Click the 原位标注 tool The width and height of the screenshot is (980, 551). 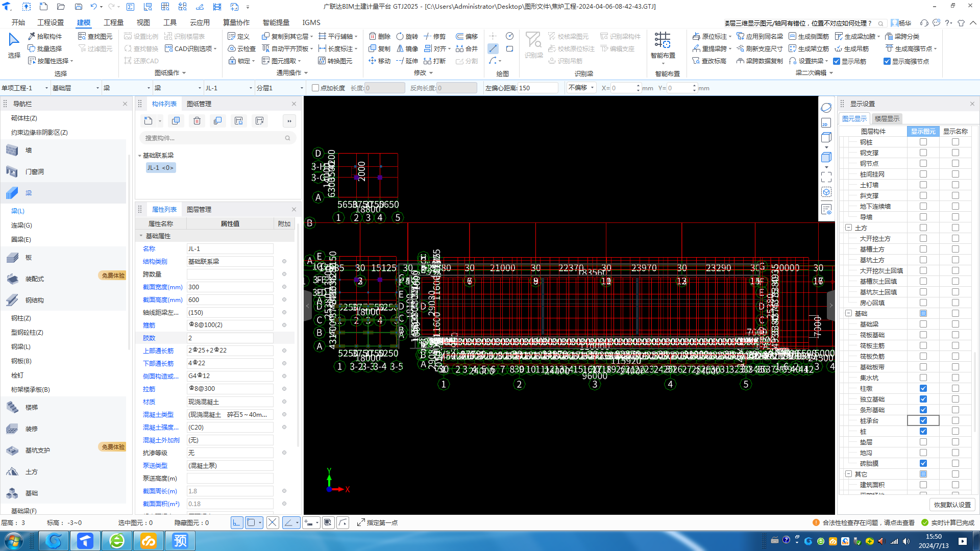point(711,36)
